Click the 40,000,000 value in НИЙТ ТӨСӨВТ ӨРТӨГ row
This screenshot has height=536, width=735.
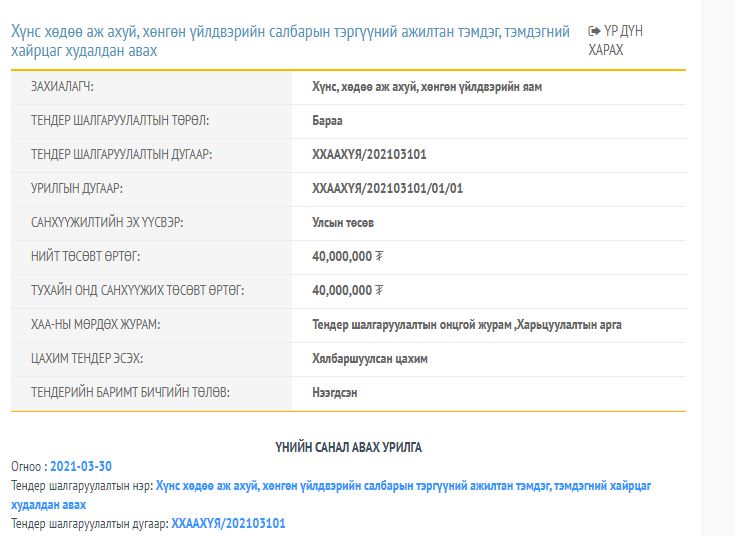click(x=342, y=257)
